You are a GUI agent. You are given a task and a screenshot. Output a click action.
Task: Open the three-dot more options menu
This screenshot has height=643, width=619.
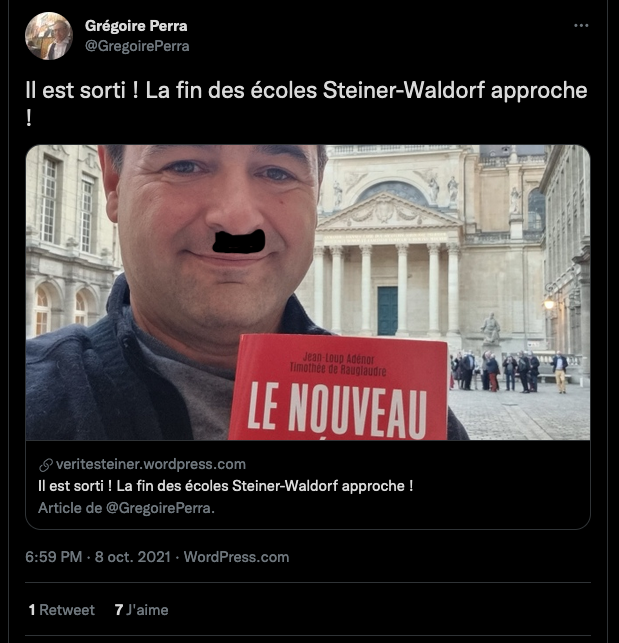pyautogui.click(x=581, y=25)
